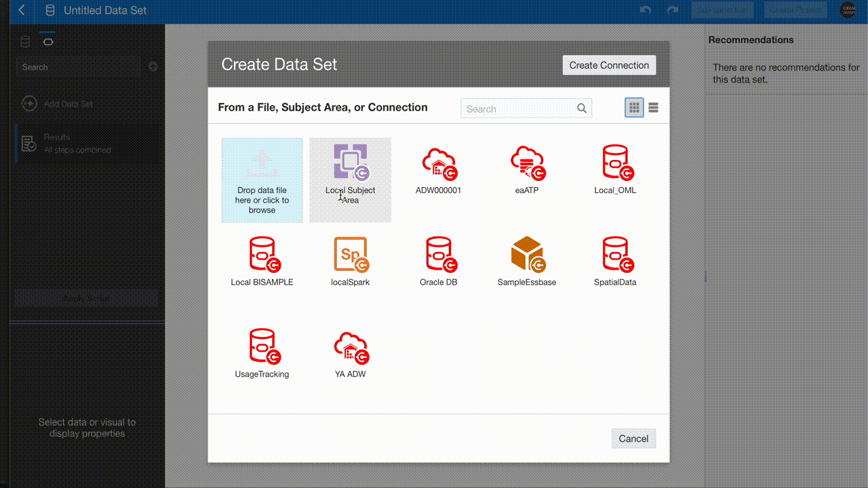Switch to list view of connections
Screen dimensions: 868x488
(x=653, y=108)
